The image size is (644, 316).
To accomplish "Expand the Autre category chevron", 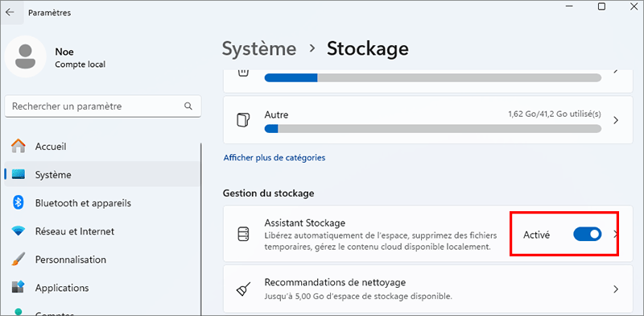I will coord(616,121).
